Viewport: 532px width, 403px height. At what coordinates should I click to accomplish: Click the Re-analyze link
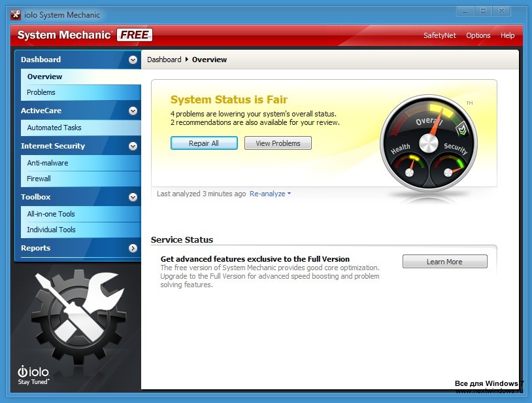(267, 194)
